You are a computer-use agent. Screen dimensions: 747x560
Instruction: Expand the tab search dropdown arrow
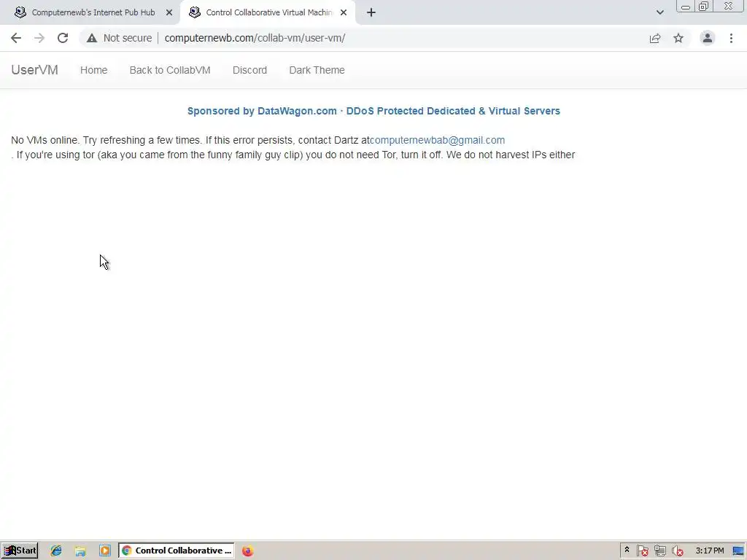pos(659,12)
